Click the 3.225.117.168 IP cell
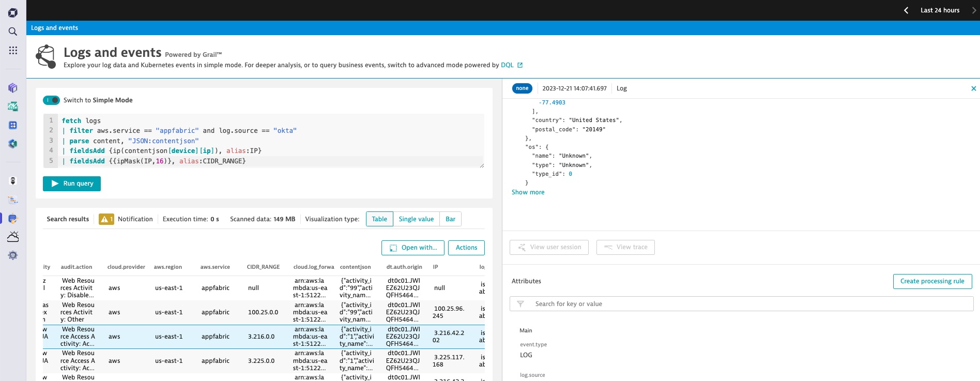The image size is (980, 381). pyautogui.click(x=449, y=361)
